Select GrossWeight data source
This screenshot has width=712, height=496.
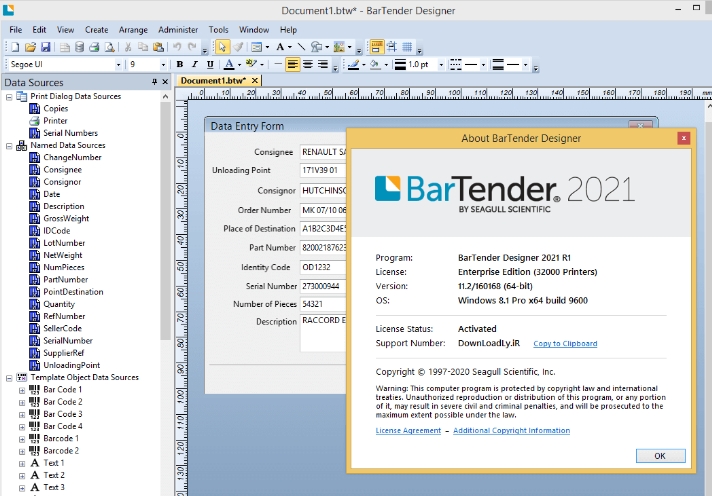[66, 218]
